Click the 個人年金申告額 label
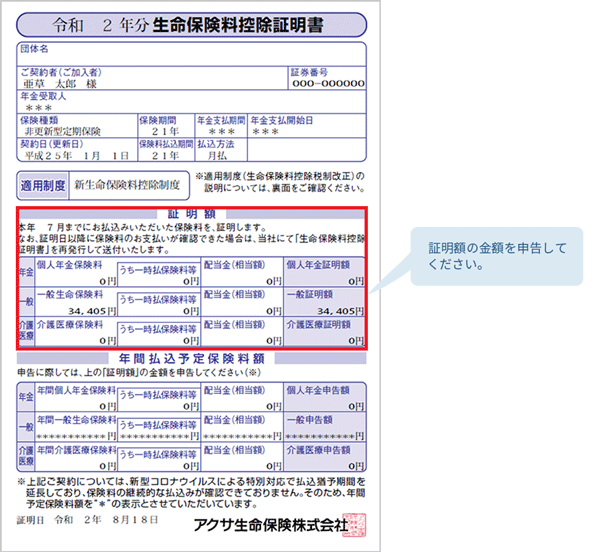 click(x=318, y=390)
